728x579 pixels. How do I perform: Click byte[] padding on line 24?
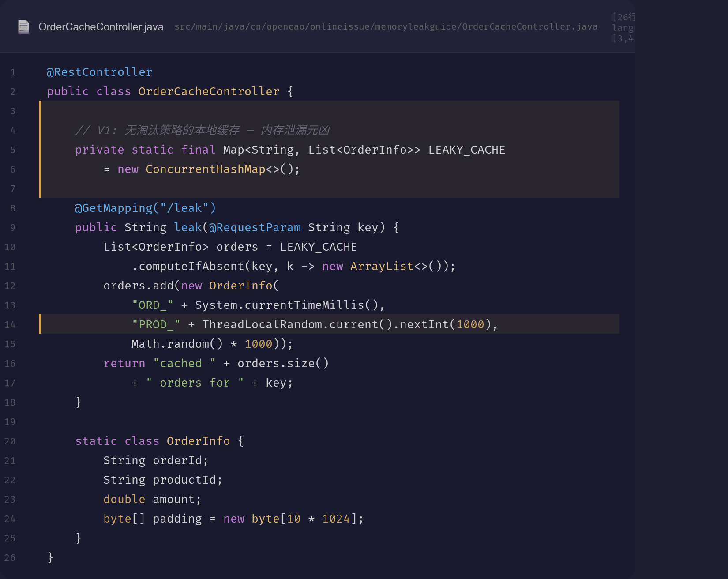click(153, 519)
